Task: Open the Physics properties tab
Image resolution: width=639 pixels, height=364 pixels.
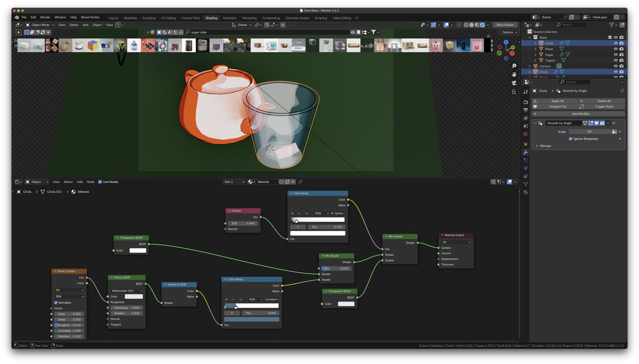Action: 526,168
